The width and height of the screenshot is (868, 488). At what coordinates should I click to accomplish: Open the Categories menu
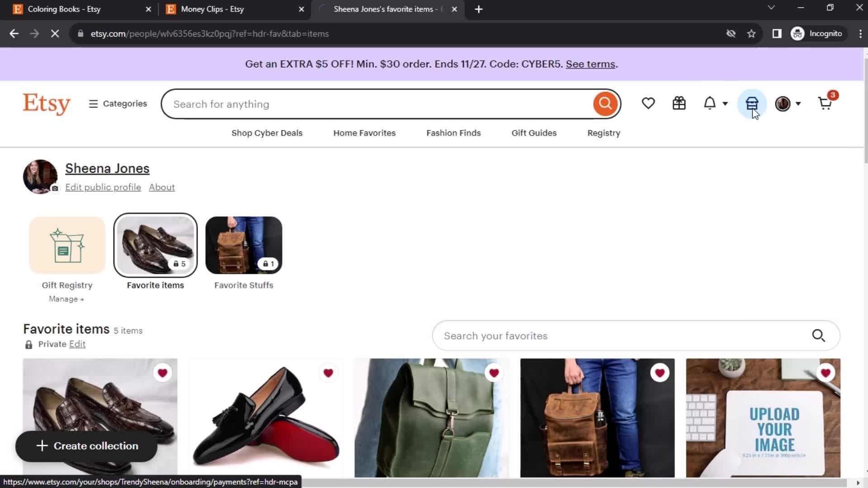(117, 103)
